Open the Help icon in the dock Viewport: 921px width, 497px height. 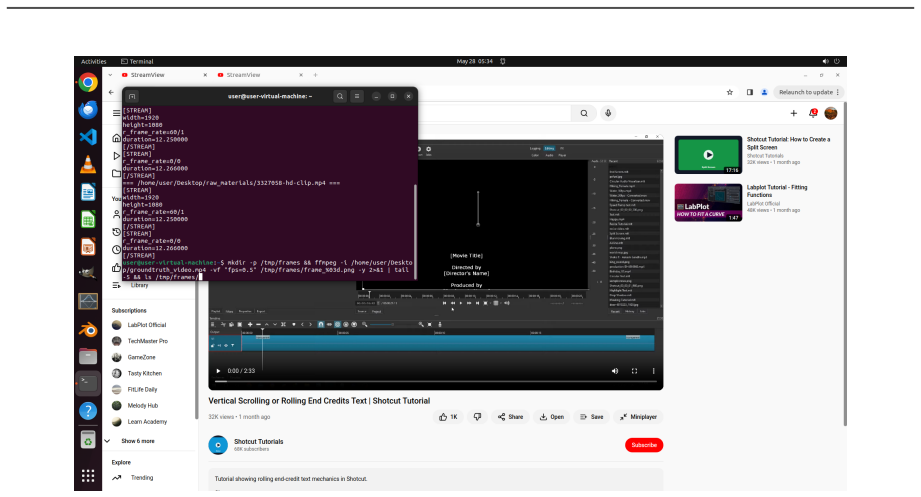point(88,411)
